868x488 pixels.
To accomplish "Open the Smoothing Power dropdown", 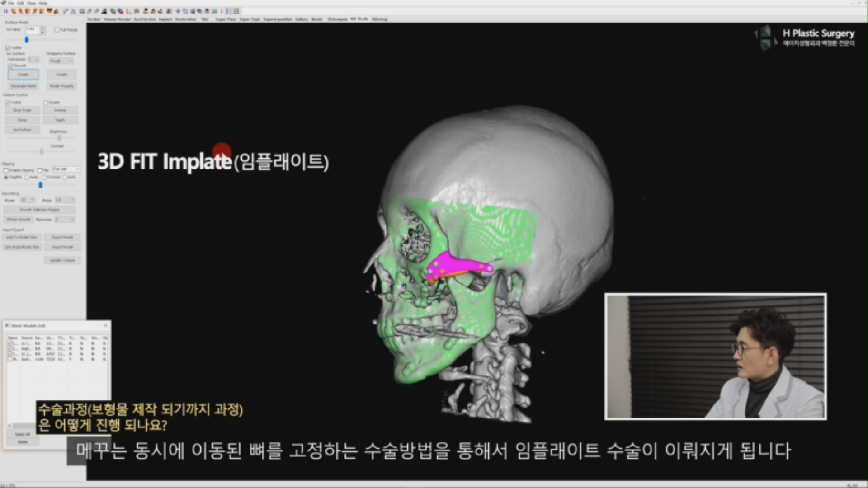I will tap(27, 200).
